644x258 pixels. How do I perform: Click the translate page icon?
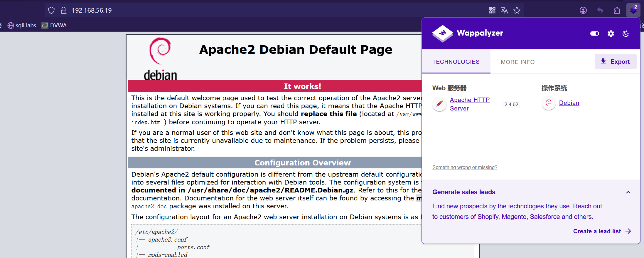505,10
